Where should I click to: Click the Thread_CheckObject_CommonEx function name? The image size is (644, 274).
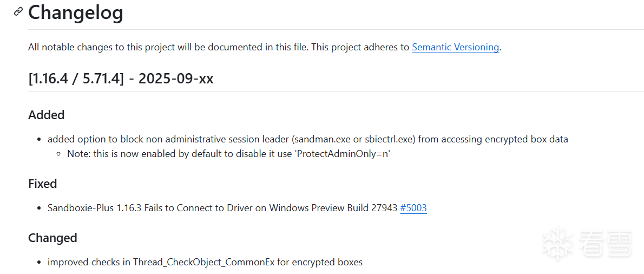tap(204, 262)
